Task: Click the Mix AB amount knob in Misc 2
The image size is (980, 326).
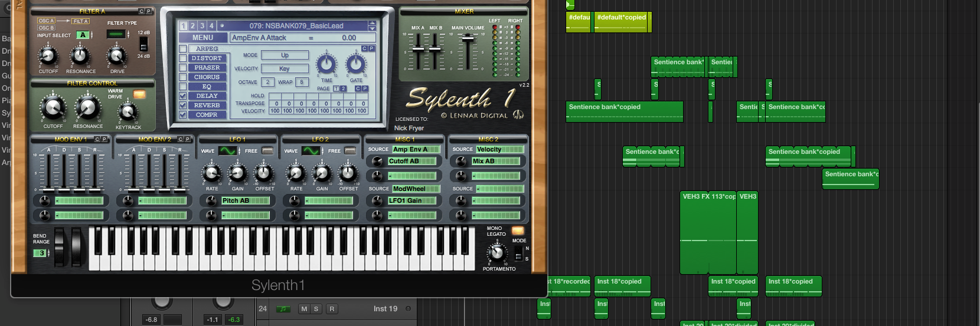Action: click(460, 161)
